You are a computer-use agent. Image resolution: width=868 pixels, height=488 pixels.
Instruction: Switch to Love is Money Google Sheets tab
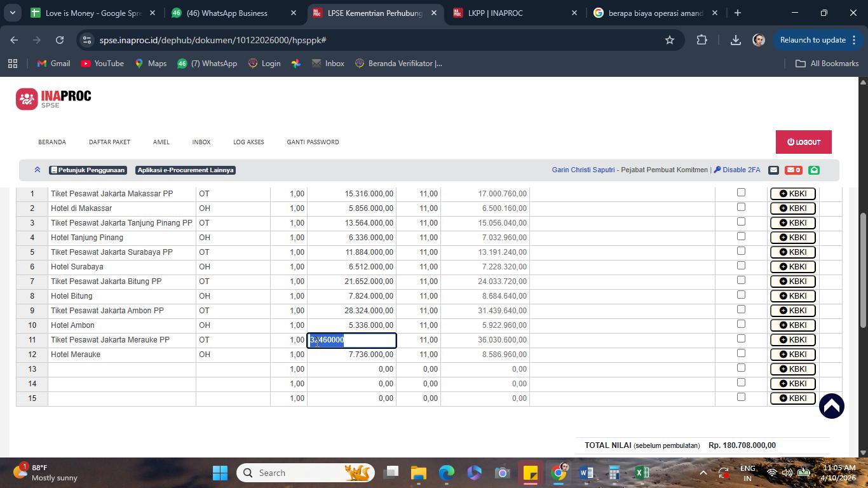coord(93,13)
